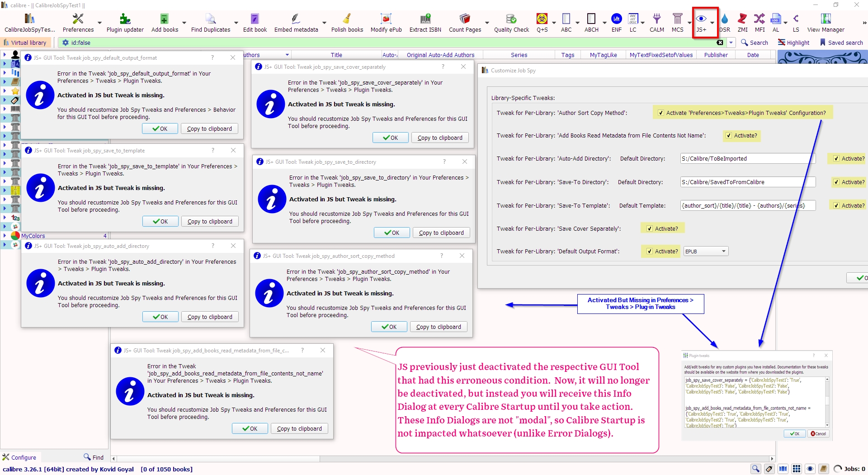Toggle Activate for 'Default Output Format' tweak
This screenshot has height=475, width=868.
pyautogui.click(x=650, y=252)
